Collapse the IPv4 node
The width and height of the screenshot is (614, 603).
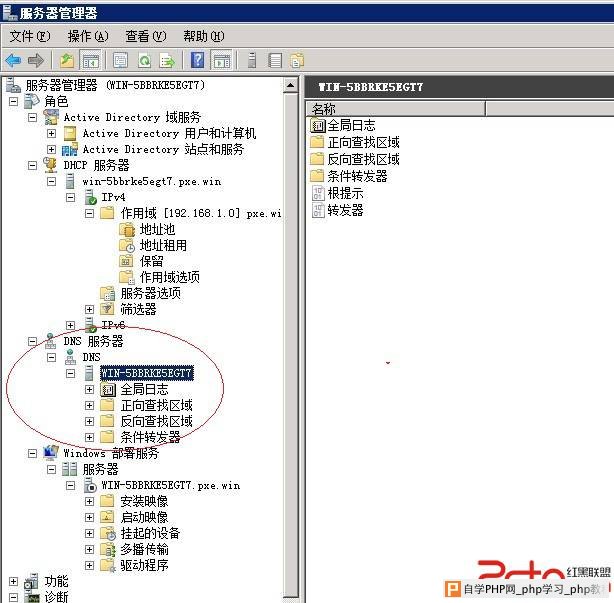pyautogui.click(x=70, y=197)
